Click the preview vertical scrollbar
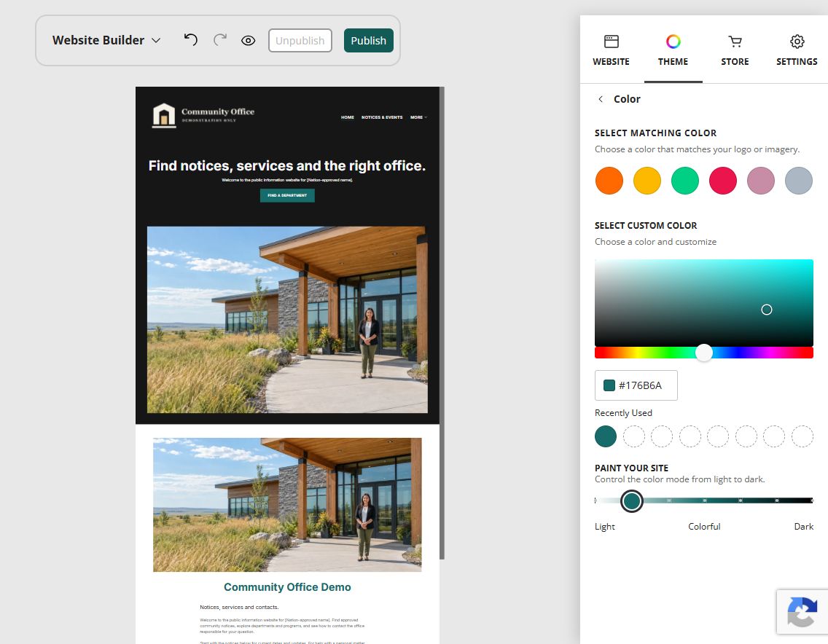 442,323
